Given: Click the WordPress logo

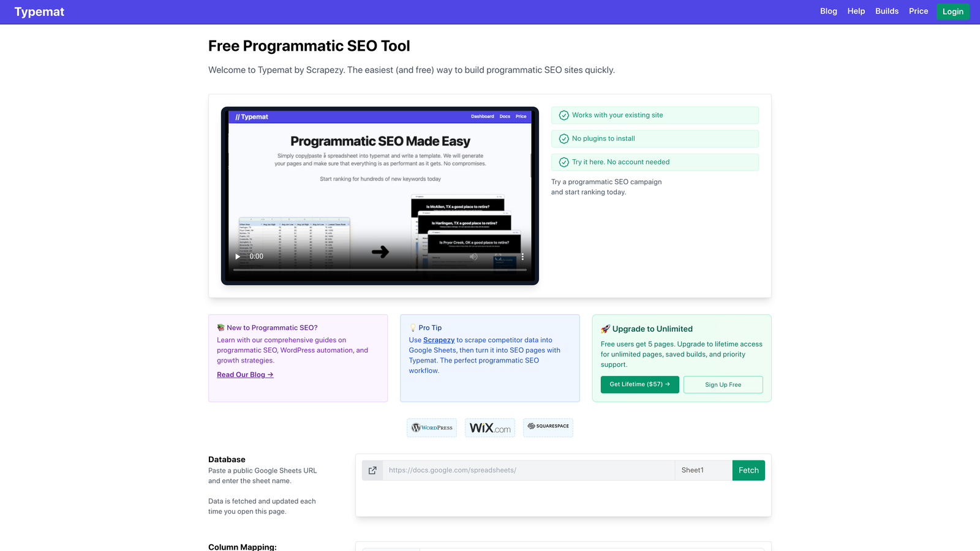Looking at the screenshot, I should (x=431, y=427).
